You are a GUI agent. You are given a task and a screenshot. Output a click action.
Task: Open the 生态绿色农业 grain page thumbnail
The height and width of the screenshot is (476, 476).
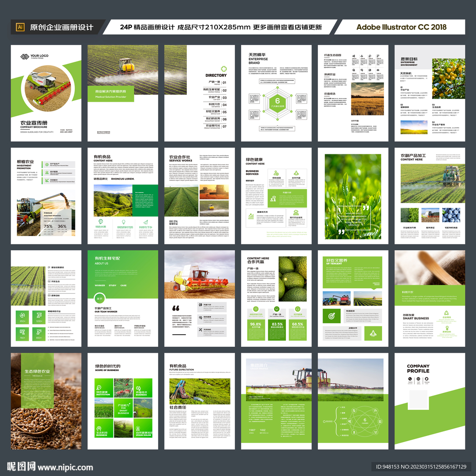point(46,401)
